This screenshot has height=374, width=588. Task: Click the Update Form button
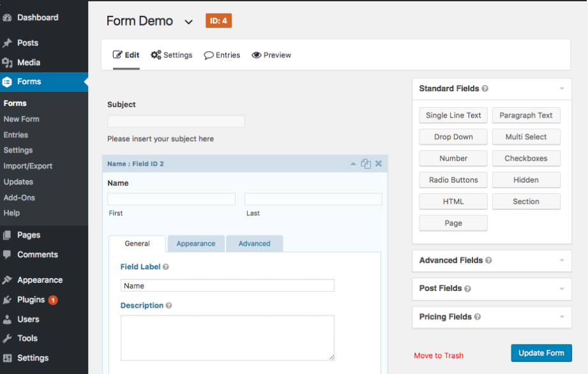click(541, 353)
